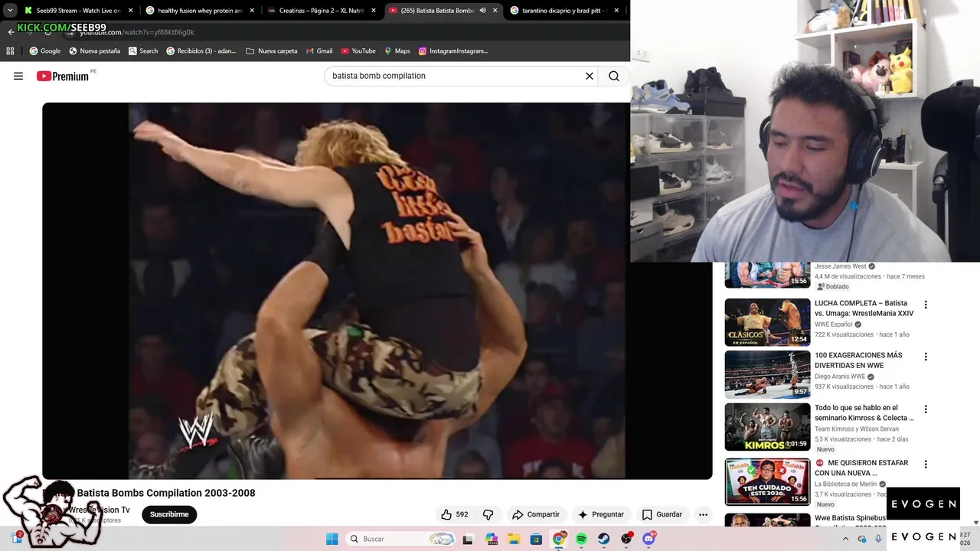Viewport: 980px width, 551px height.
Task: Dislike the video with thumbs down
Action: 488,514
